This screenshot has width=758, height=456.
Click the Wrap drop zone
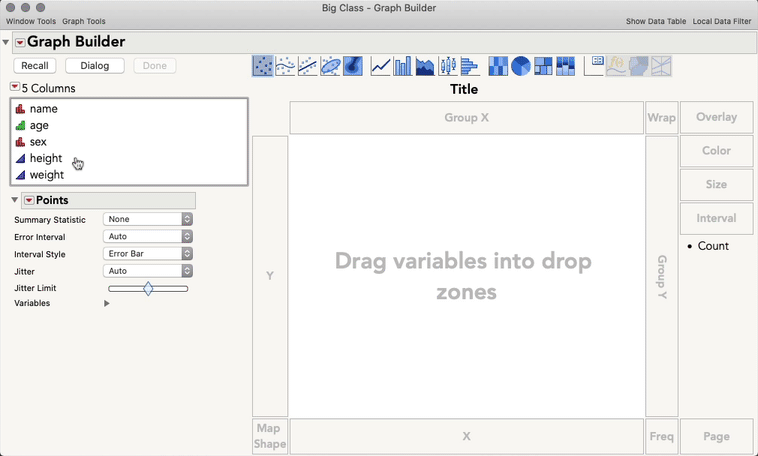[x=661, y=118]
